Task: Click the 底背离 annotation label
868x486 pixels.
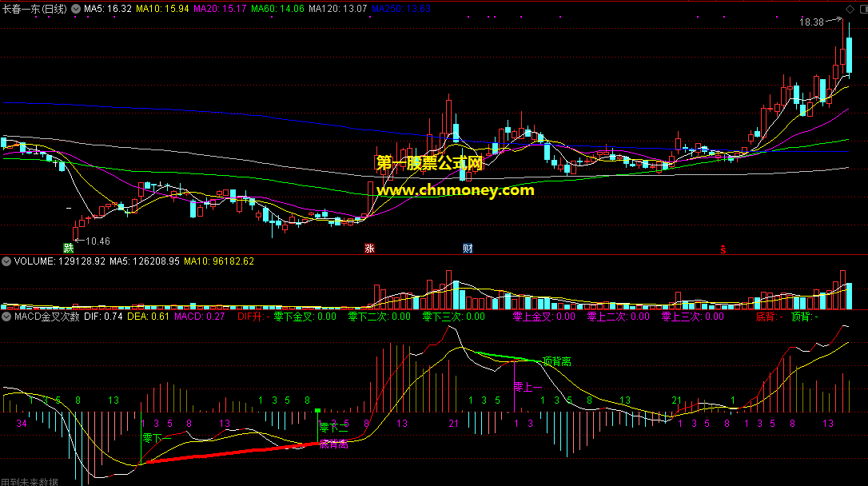Action: tap(334, 444)
